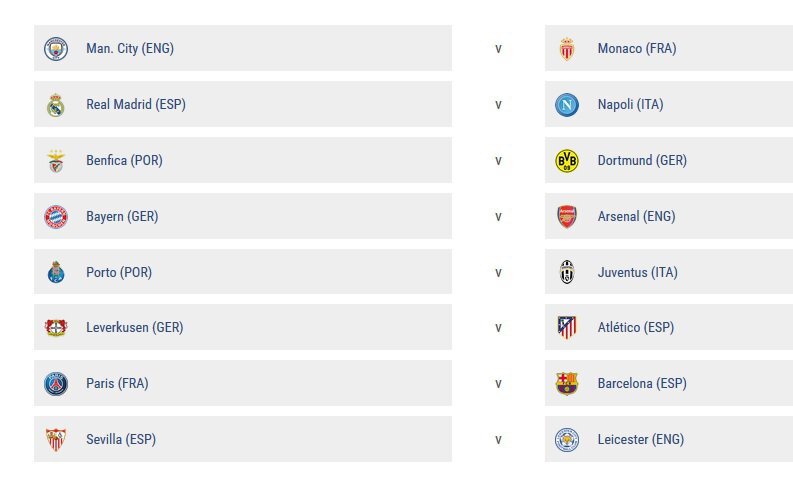Click the Barcelona club crest

click(567, 384)
